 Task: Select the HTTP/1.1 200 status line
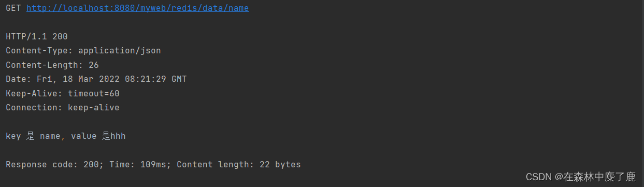click(x=37, y=37)
